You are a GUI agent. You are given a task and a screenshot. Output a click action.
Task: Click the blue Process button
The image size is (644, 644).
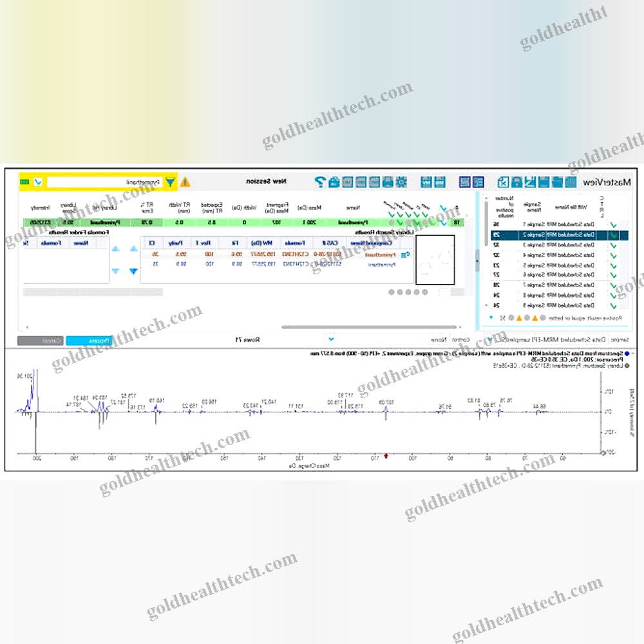click(89, 341)
